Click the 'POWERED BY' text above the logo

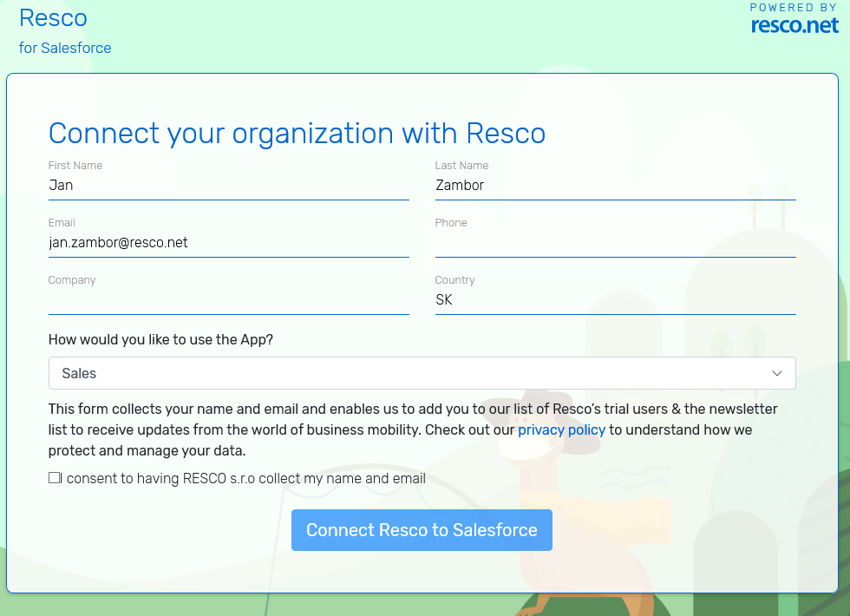794,8
